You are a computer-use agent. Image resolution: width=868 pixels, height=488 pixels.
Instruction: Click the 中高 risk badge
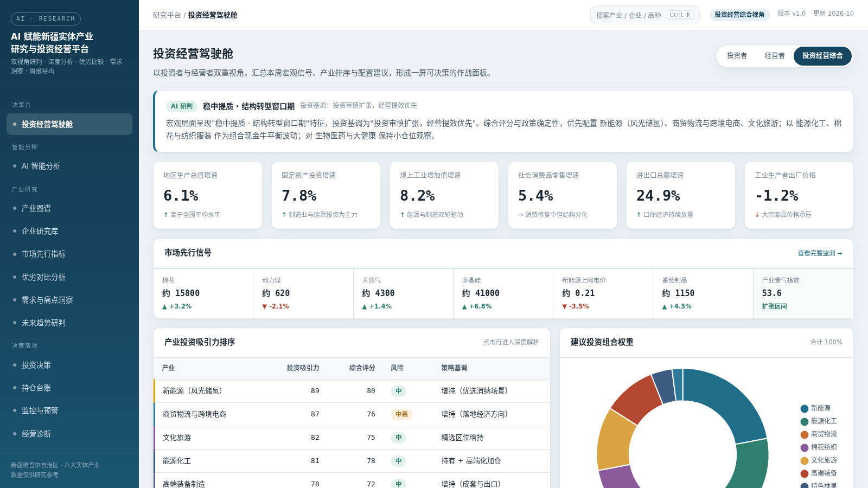(401, 414)
